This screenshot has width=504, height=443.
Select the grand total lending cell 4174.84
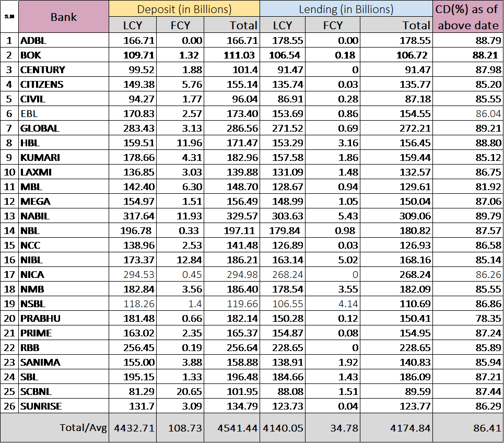click(396, 428)
